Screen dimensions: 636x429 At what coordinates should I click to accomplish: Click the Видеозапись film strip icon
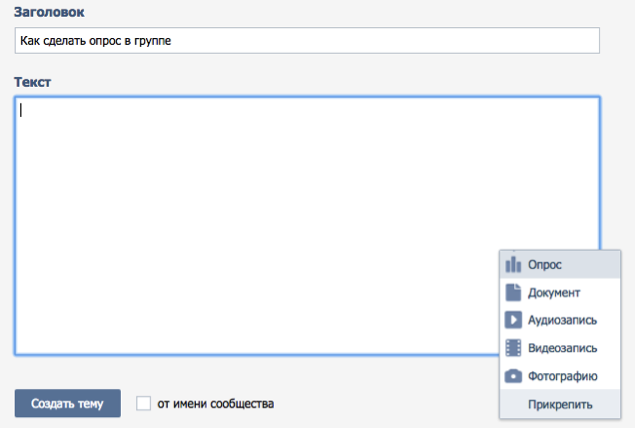[x=513, y=348]
